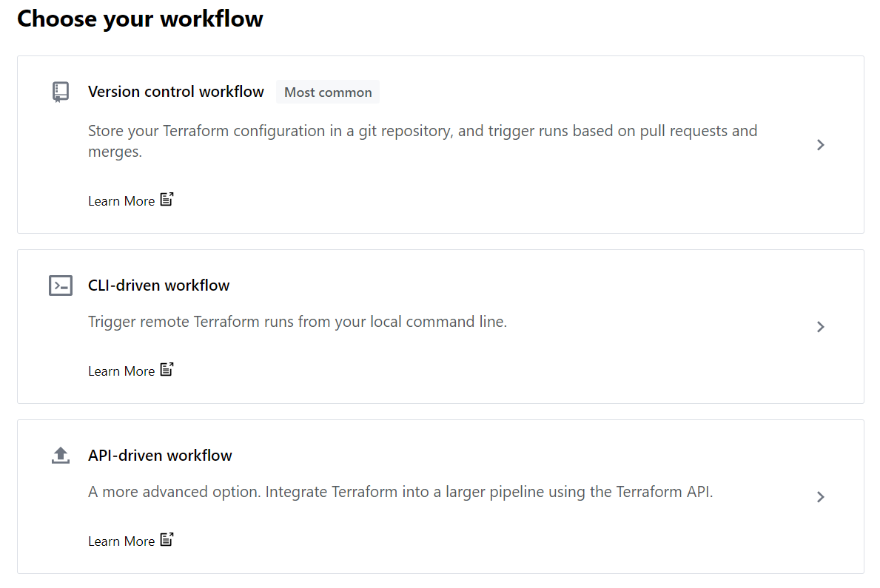
Task: Select the Version control workflow title
Action: [x=176, y=92]
